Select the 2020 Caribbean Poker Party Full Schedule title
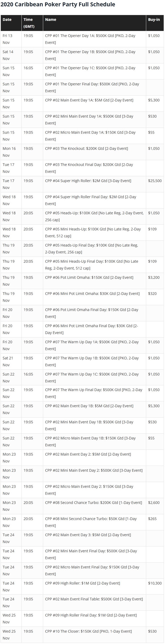This screenshot has height=644, width=165. tap(58, 4)
